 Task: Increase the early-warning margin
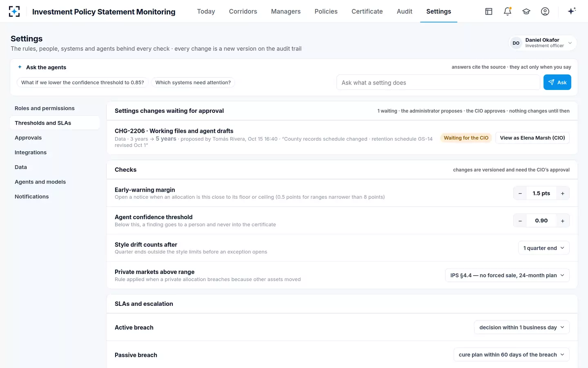[563, 193]
